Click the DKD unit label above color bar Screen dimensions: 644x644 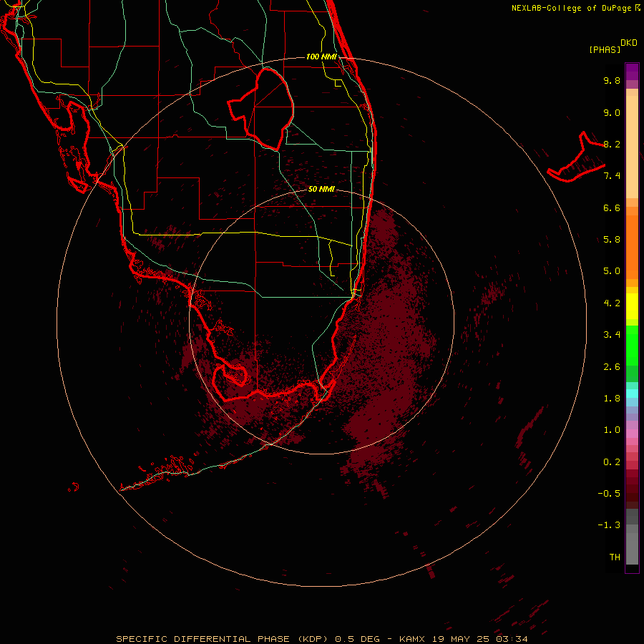pos(629,43)
